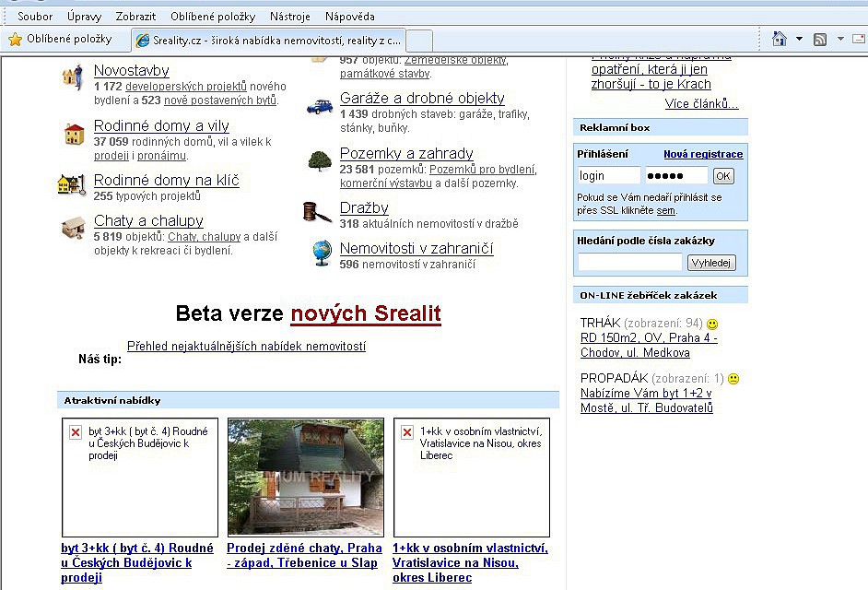Image resolution: width=868 pixels, height=590 pixels.
Task: Click the house icon for Rodinné domy a vily
Action: point(74,134)
